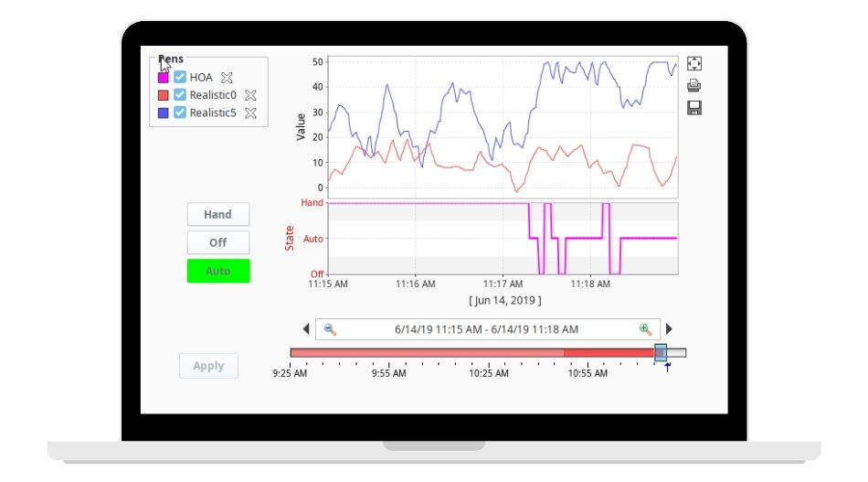Viewport: 868px width, 482px height.
Task: Click the blue Realistic5 color swatch
Action: tap(163, 112)
